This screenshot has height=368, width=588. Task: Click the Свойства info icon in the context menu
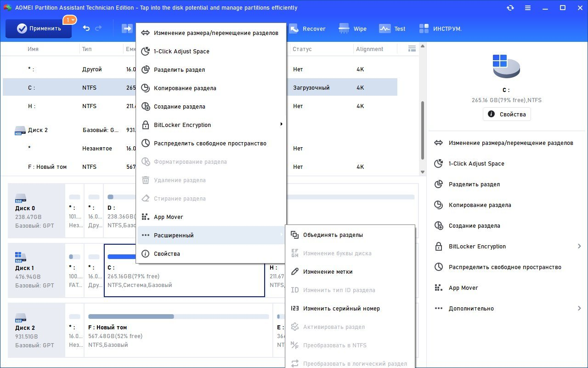pos(145,254)
